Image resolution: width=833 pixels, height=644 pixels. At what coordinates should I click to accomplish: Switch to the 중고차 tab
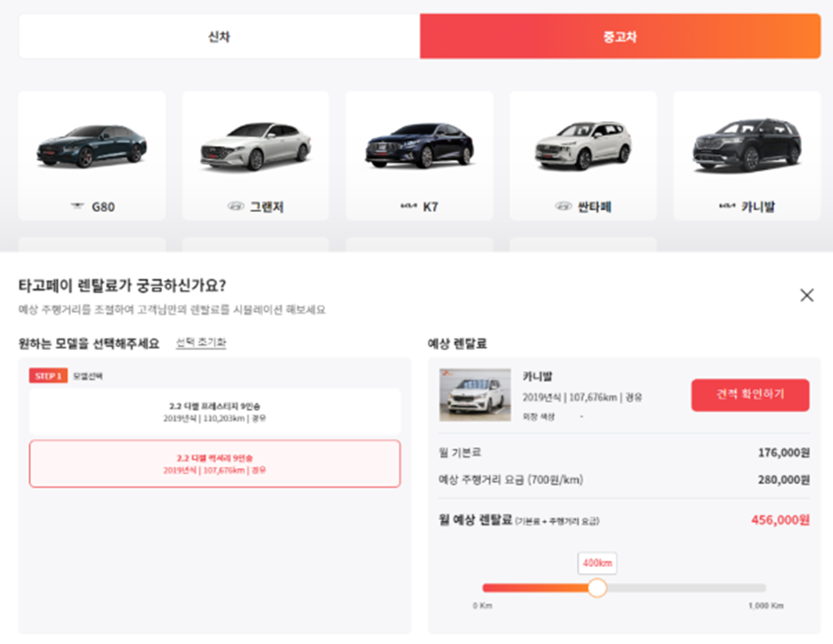coord(620,36)
